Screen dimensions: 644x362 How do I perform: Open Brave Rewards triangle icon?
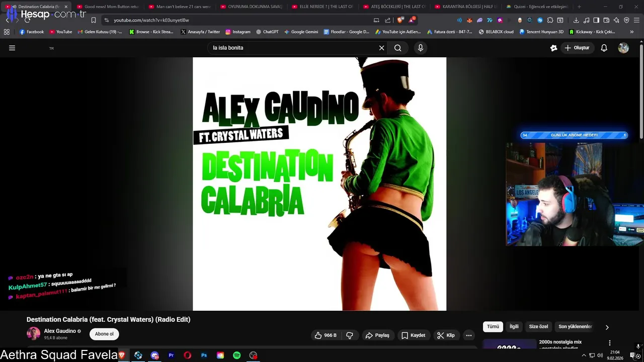(x=412, y=20)
